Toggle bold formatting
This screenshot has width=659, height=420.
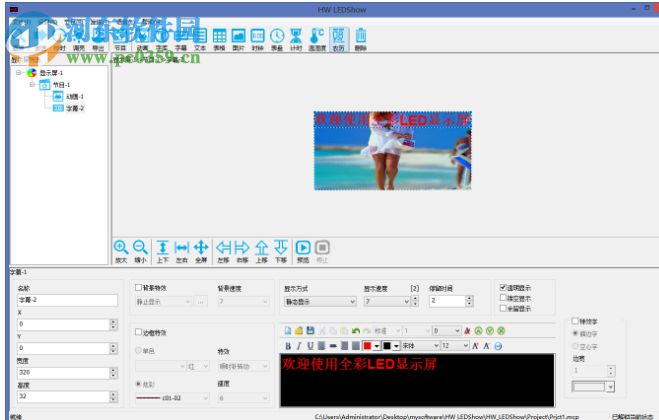click(288, 346)
